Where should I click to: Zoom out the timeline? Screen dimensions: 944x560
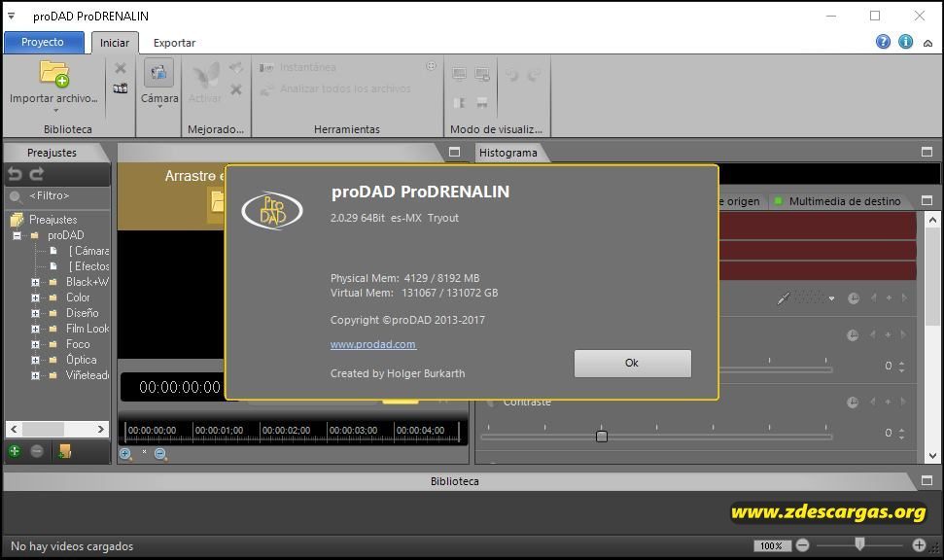pyautogui.click(x=160, y=453)
